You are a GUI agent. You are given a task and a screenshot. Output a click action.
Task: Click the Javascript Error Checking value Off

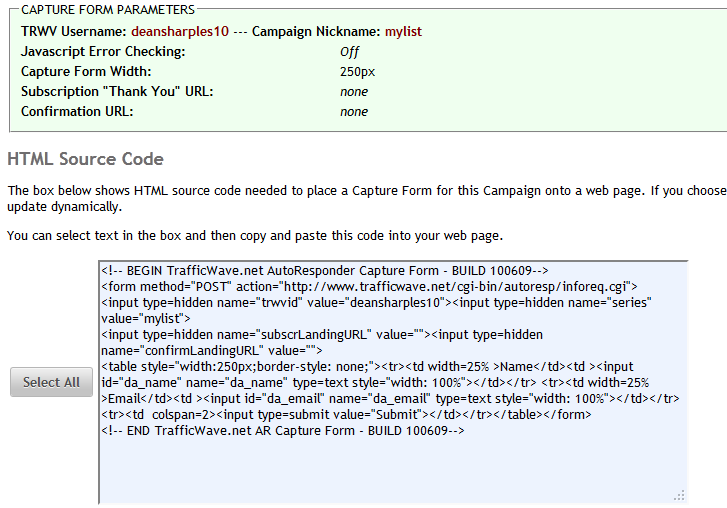coord(349,52)
